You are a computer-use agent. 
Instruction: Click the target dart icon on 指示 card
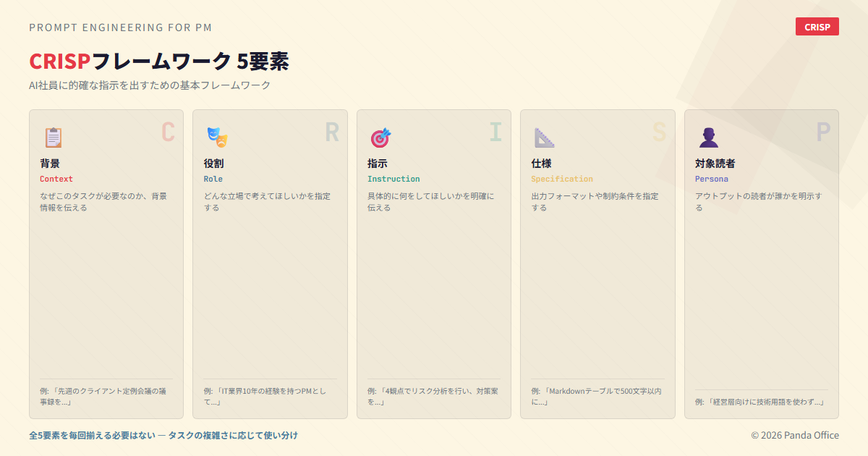(x=380, y=138)
